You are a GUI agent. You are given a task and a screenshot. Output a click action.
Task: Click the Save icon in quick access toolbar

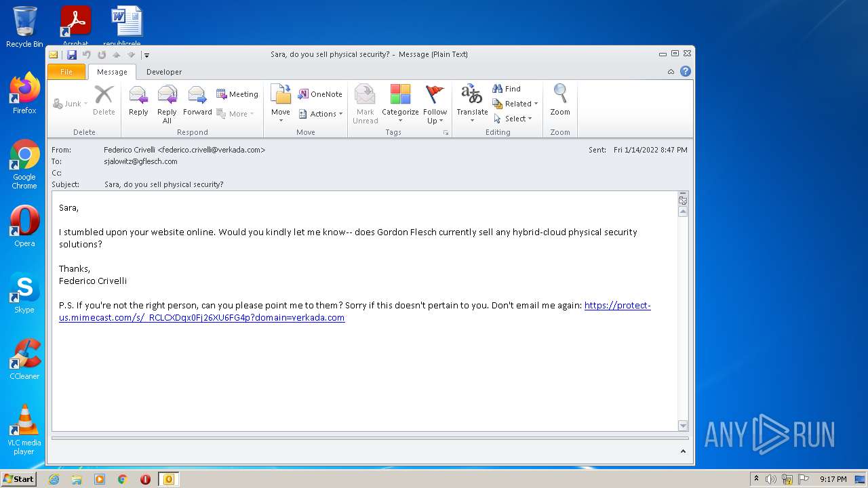[x=71, y=55]
